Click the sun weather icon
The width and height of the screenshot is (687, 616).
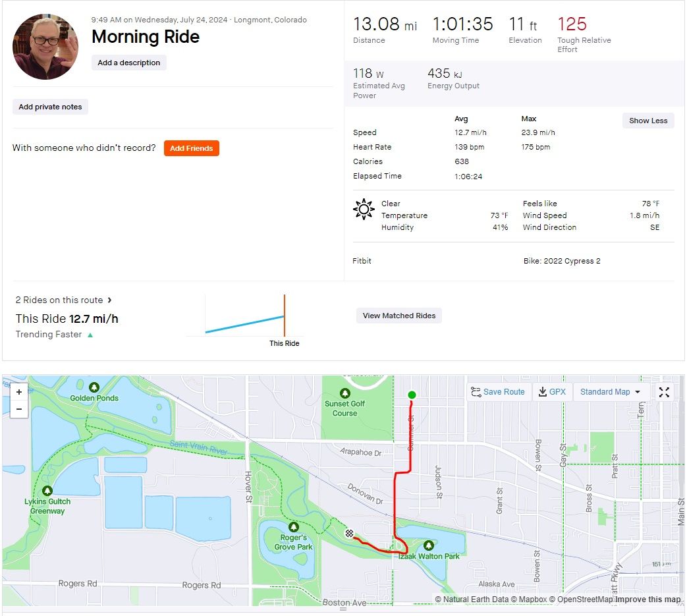364,210
